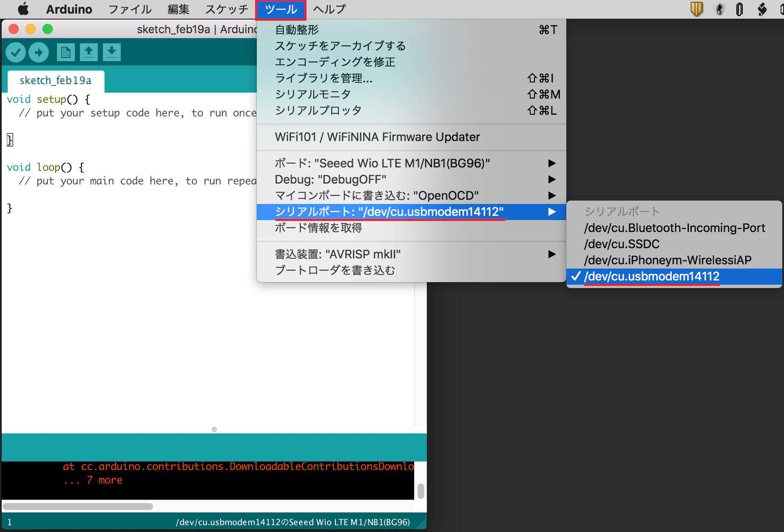Choose ボード情報を取得

tap(411, 228)
